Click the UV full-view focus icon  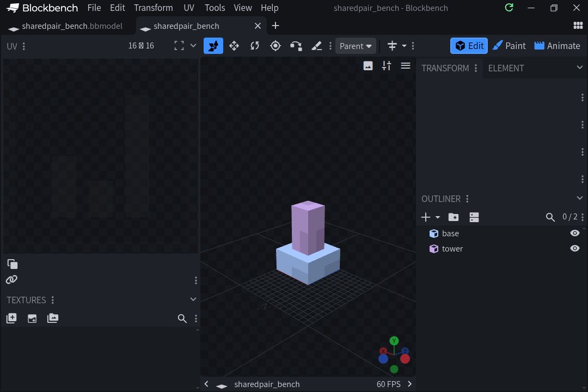tap(179, 46)
